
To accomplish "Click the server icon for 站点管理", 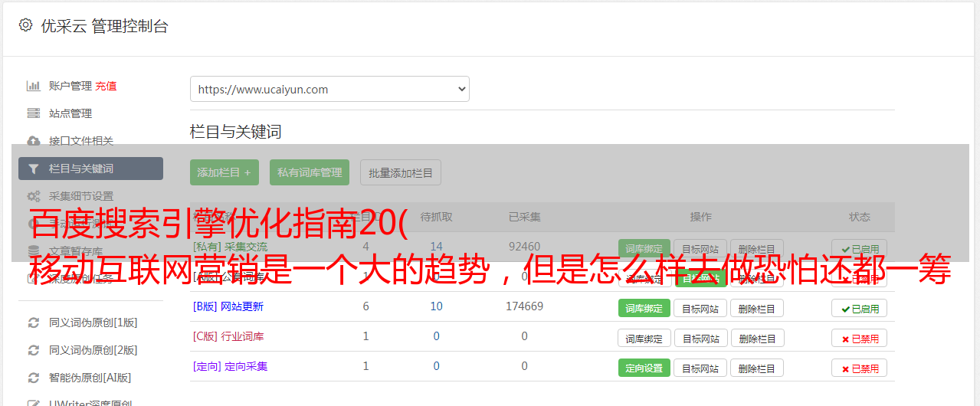I will pos(34,113).
